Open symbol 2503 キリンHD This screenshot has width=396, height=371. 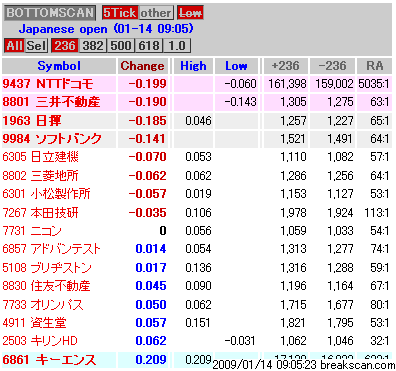coord(40,340)
